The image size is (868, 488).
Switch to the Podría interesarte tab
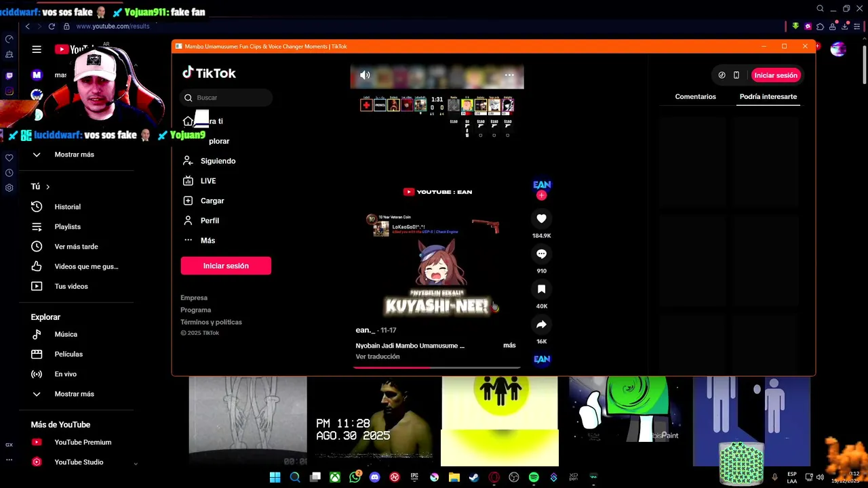768,97
